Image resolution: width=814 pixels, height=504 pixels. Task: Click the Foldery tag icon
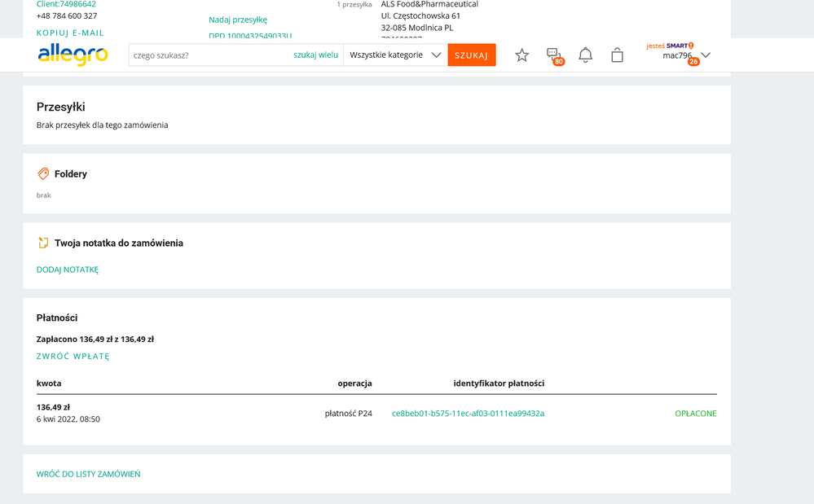[43, 173]
